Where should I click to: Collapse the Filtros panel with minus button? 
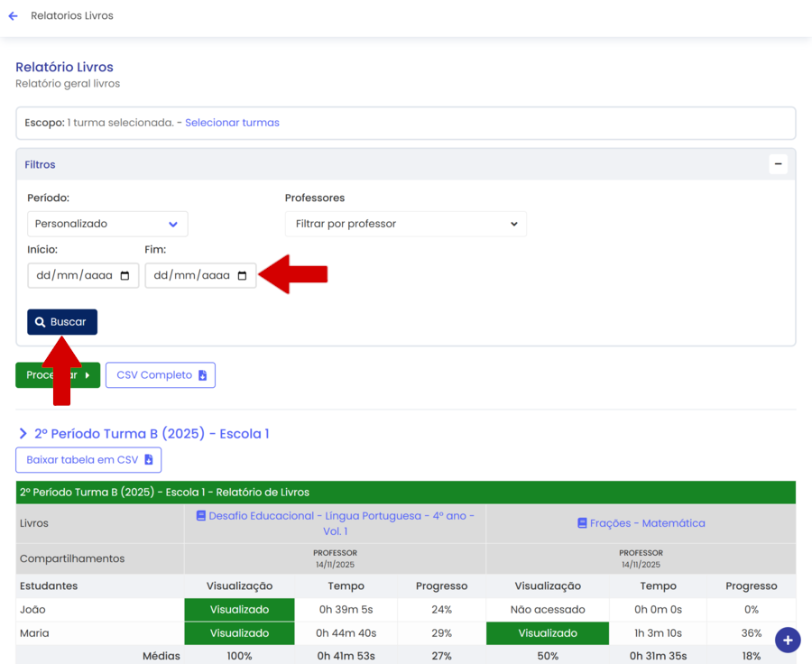pyautogui.click(x=778, y=164)
